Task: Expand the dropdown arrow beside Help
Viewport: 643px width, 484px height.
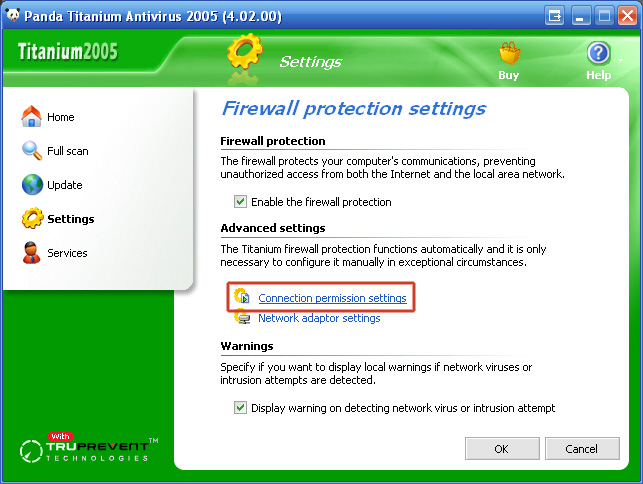Action: tap(620, 60)
